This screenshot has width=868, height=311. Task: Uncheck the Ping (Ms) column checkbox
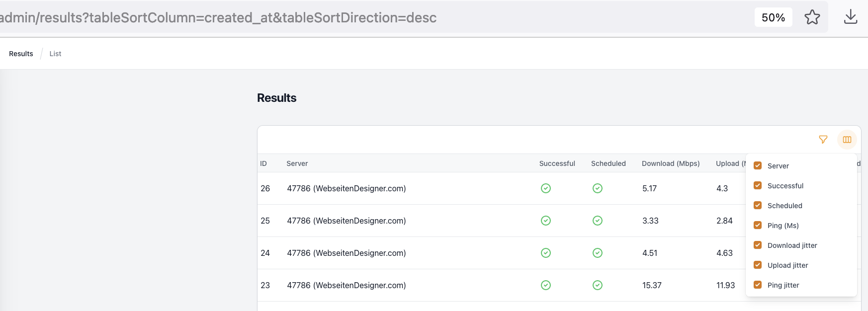click(758, 225)
